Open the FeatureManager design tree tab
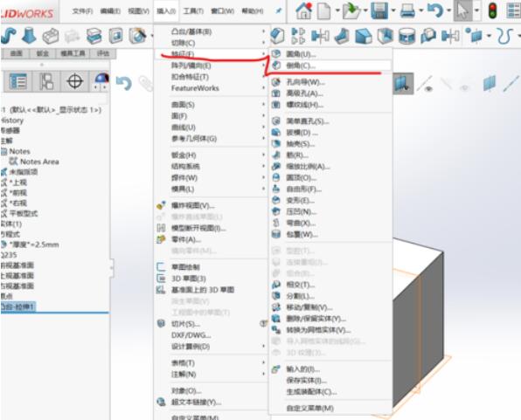This screenshot has height=420, width=521. tap(18, 81)
